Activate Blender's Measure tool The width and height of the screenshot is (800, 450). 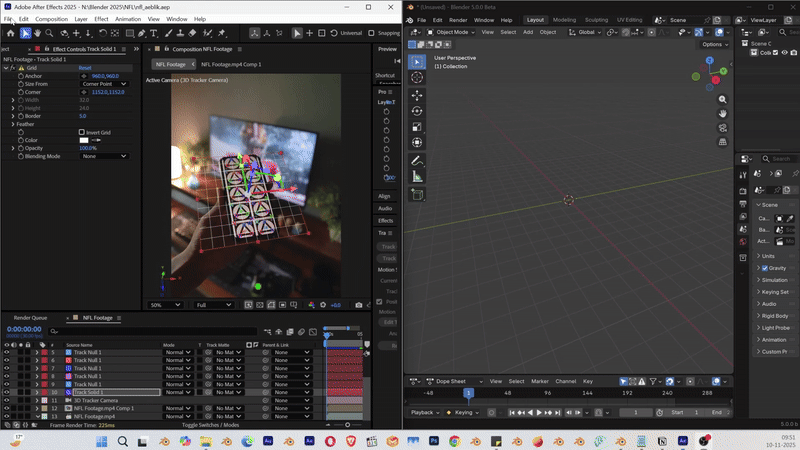pos(417,177)
